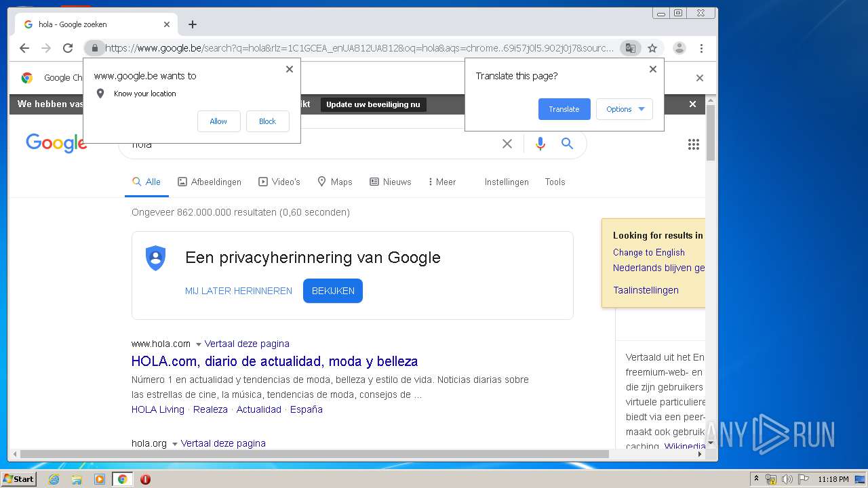Switch to Video's tab
Screen dimensions: 868x488
pos(279,182)
